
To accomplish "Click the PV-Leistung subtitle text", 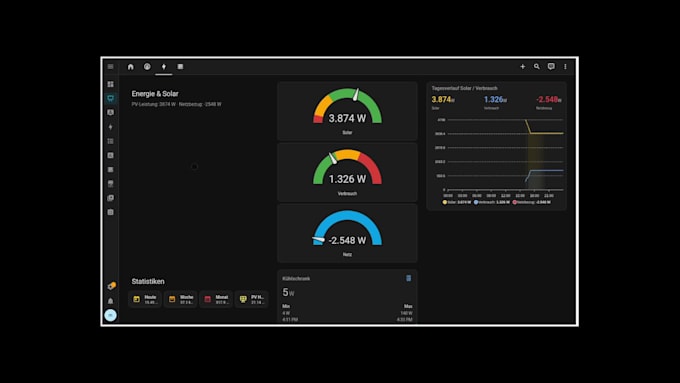I will tap(177, 104).
